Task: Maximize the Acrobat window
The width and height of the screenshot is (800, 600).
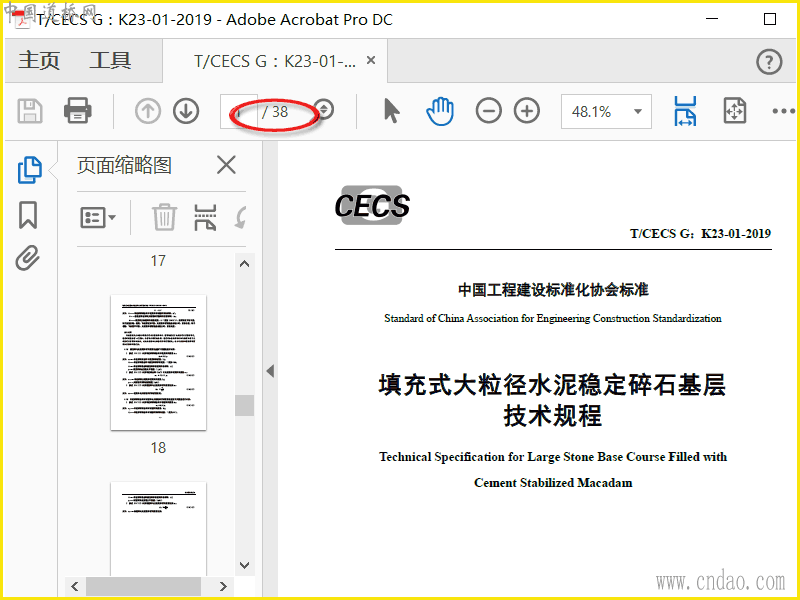Action: pyautogui.click(x=770, y=19)
